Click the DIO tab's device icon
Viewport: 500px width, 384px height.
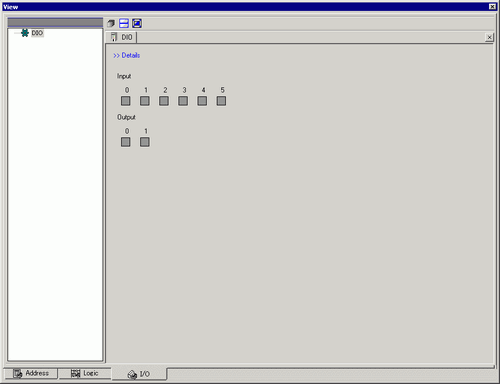[114, 37]
